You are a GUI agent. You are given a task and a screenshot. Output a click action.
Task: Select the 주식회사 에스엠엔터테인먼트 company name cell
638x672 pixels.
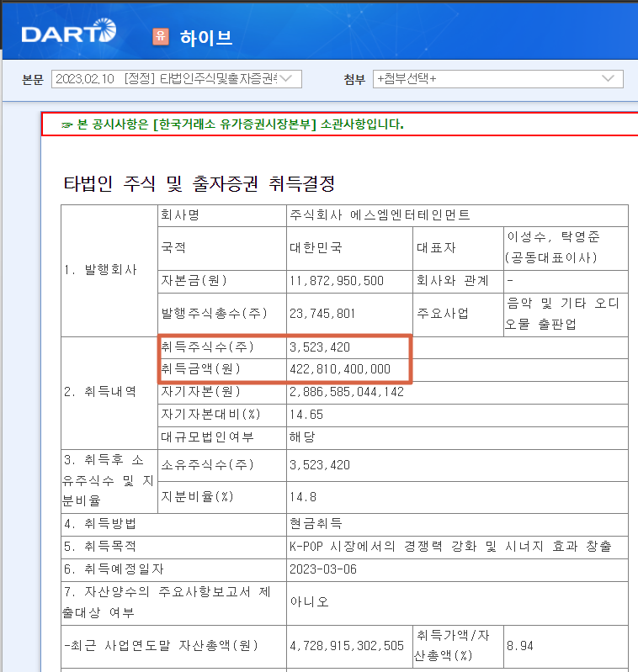coord(457,215)
